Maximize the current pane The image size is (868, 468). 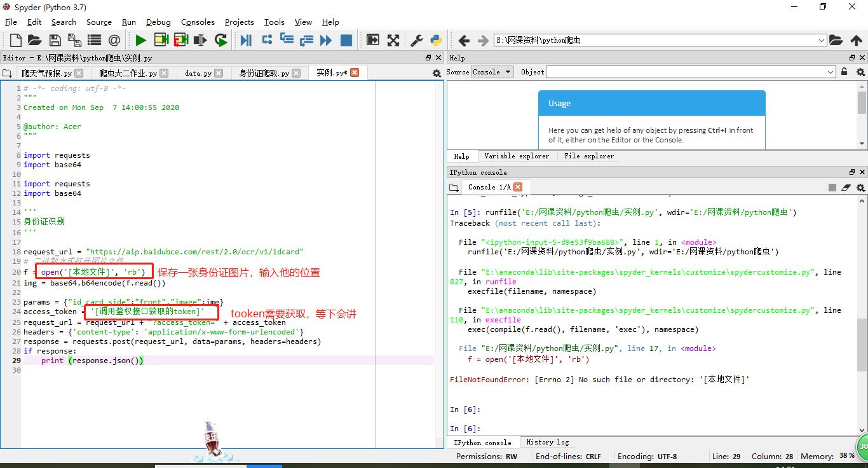click(x=373, y=40)
